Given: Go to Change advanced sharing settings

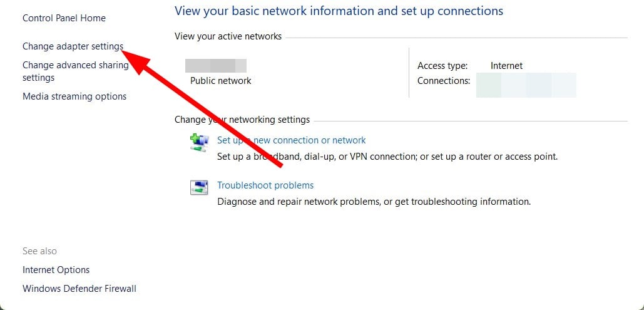Looking at the screenshot, I should (76, 71).
